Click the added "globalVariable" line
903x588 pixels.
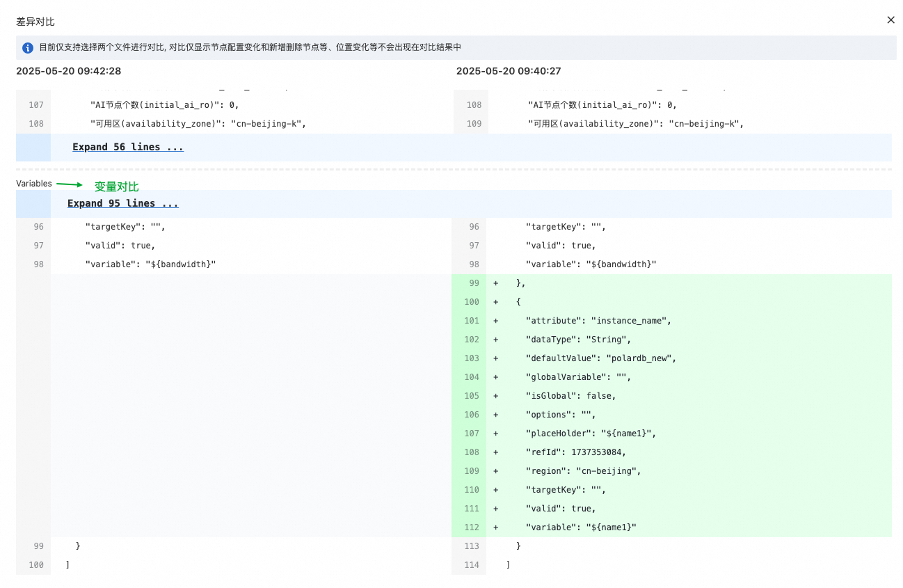point(578,377)
